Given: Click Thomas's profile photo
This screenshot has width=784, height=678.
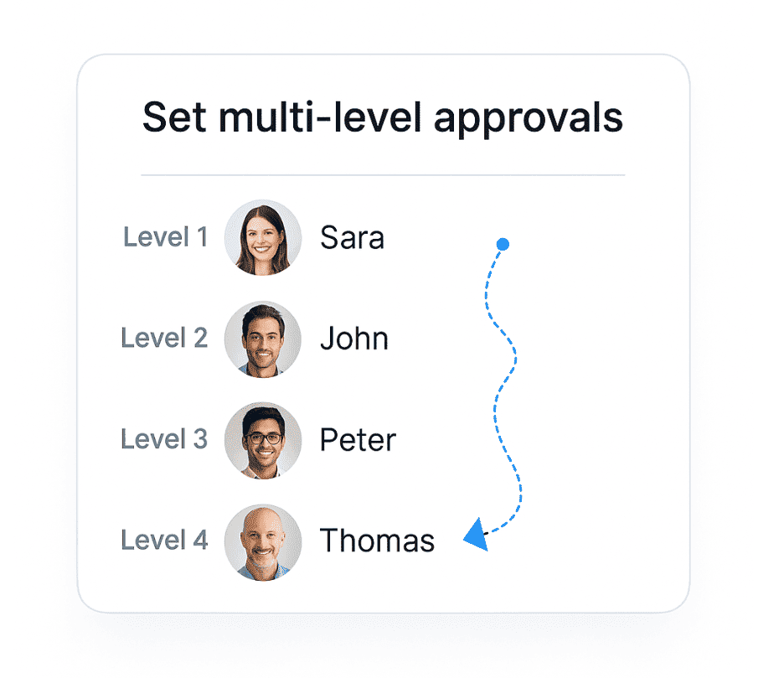Looking at the screenshot, I should point(263,542).
